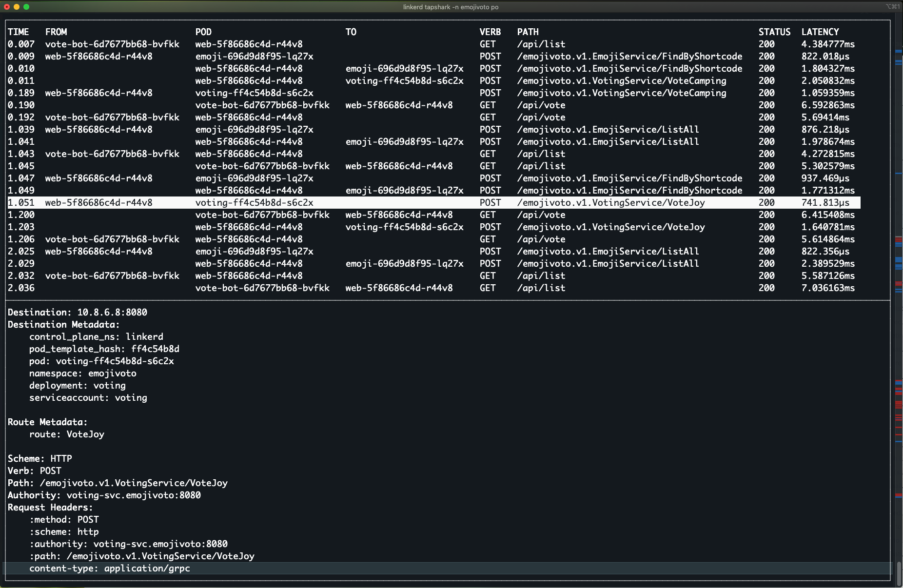Click the TIME column header
This screenshot has width=903, height=588.
coord(18,32)
